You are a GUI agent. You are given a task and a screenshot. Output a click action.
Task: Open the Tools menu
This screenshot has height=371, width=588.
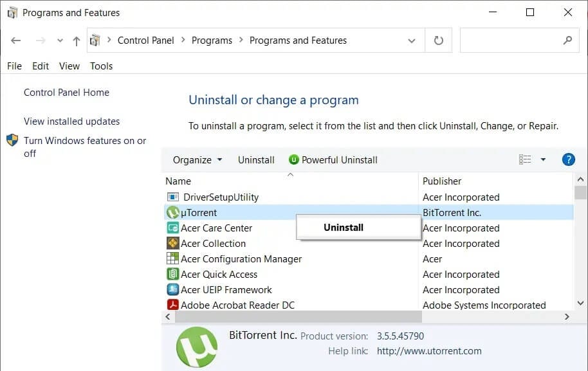coord(101,66)
